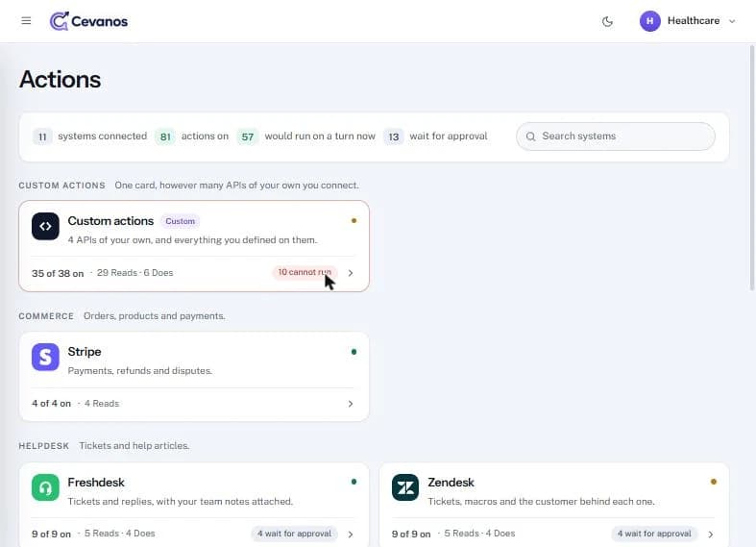Click the Stripe green status dot
The height and width of the screenshot is (547, 756).
(354, 352)
